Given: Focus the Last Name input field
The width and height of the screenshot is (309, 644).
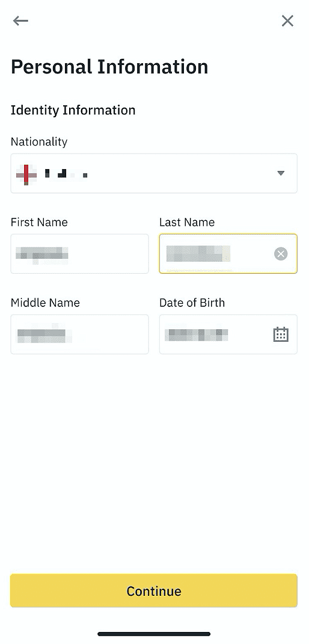Looking at the screenshot, I should (228, 254).
